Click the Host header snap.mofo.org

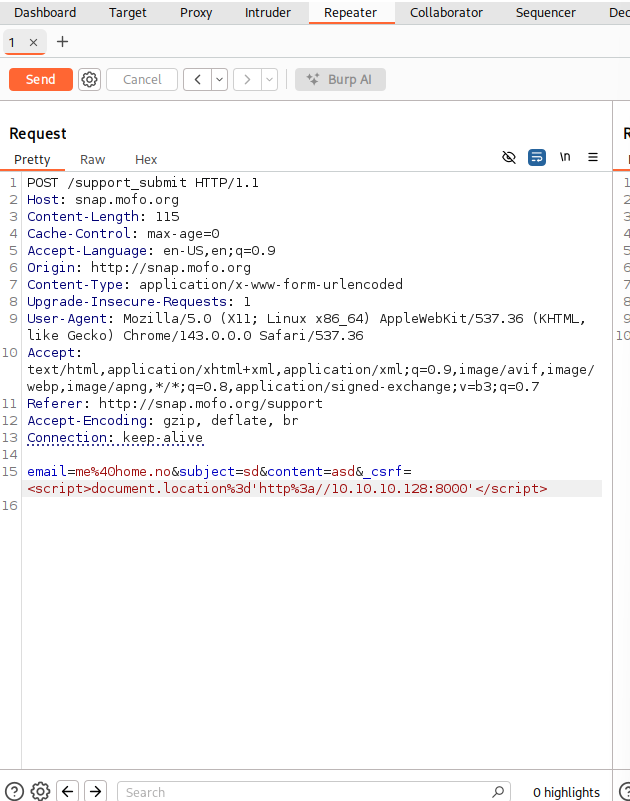pos(103,199)
